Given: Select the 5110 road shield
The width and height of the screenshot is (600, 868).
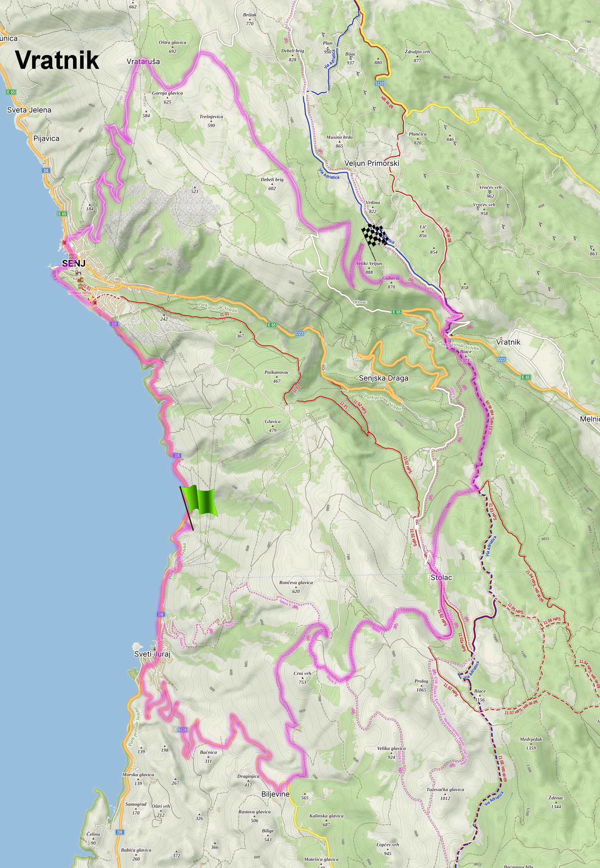Looking at the screenshot, I should [x=379, y=83].
